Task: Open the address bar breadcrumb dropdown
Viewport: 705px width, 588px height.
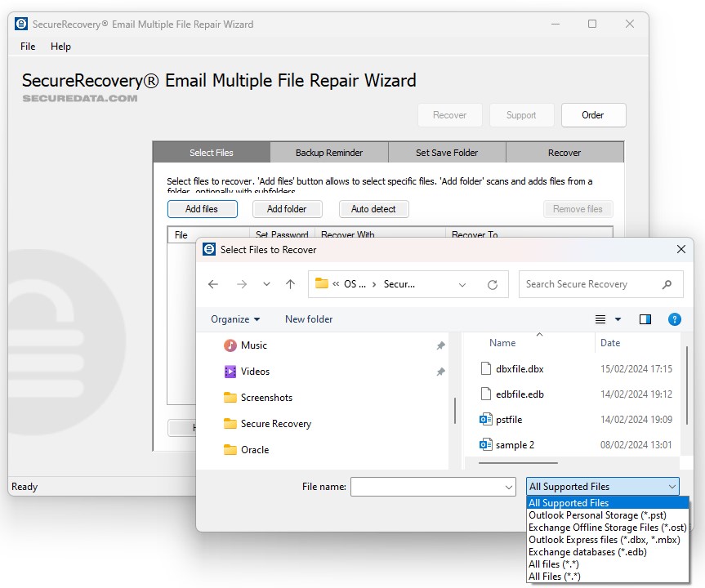Action: [462, 283]
